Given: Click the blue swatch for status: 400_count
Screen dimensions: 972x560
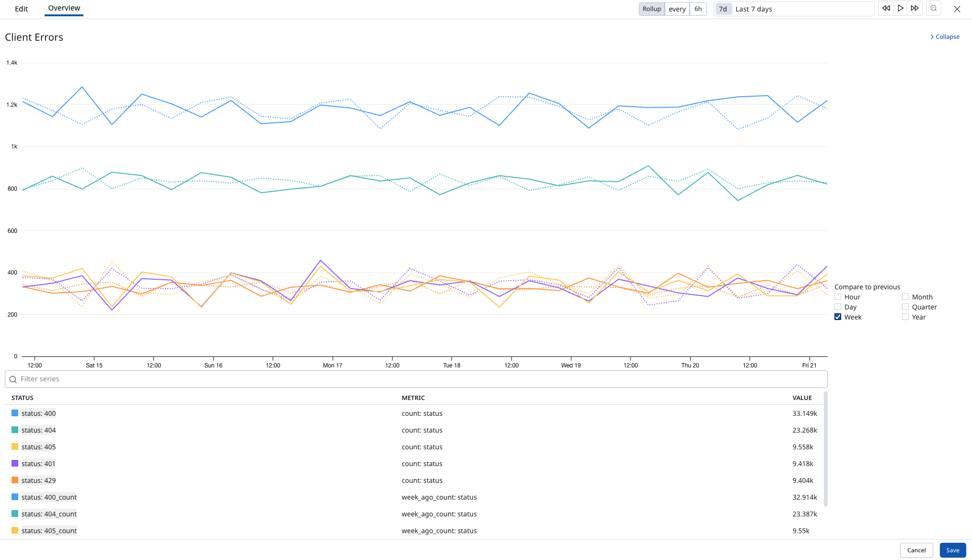Looking at the screenshot, I should 15,497.
